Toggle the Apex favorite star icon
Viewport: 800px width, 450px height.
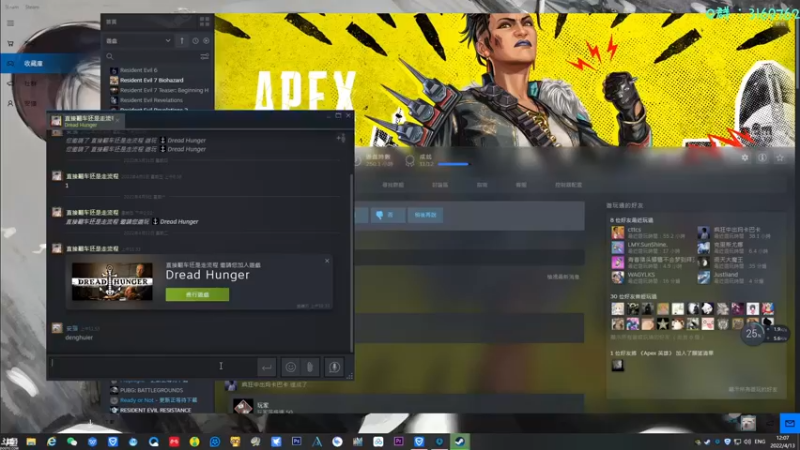(780, 158)
